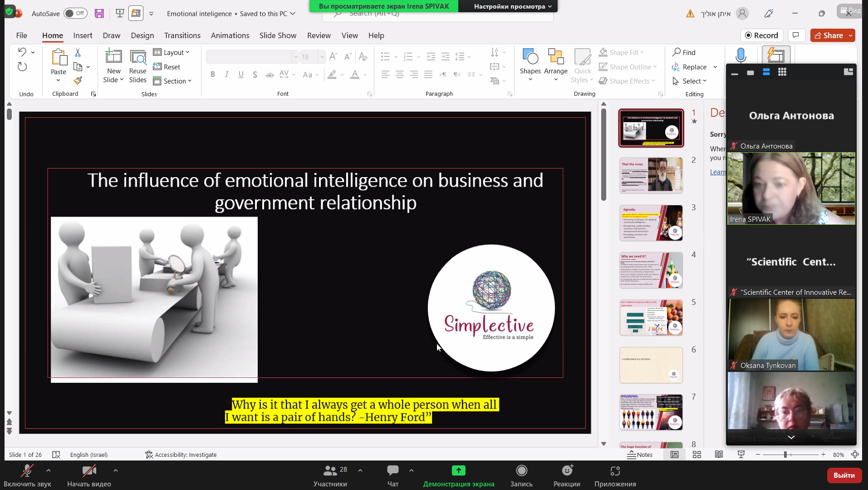Click Выйти to leave meeting

[844, 475]
